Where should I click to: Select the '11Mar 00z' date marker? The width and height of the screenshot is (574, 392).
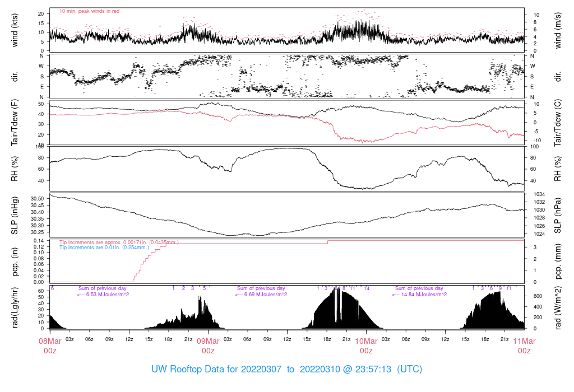[524, 346]
